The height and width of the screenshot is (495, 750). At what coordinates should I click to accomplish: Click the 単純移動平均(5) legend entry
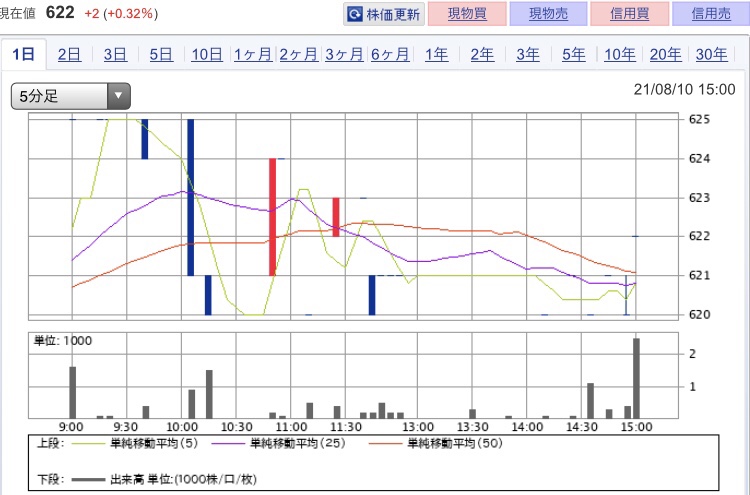(134, 443)
